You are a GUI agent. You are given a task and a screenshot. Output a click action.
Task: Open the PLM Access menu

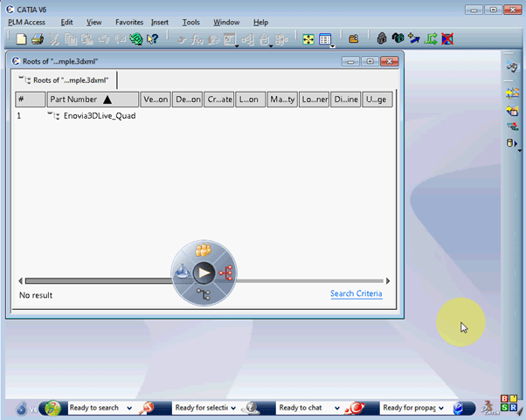26,22
